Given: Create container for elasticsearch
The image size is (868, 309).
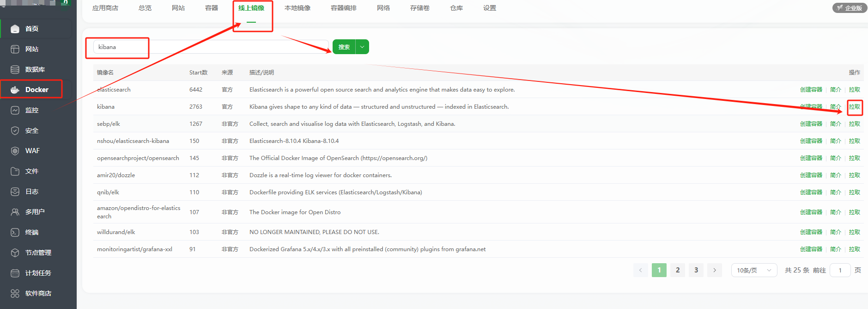Looking at the screenshot, I should (x=811, y=90).
